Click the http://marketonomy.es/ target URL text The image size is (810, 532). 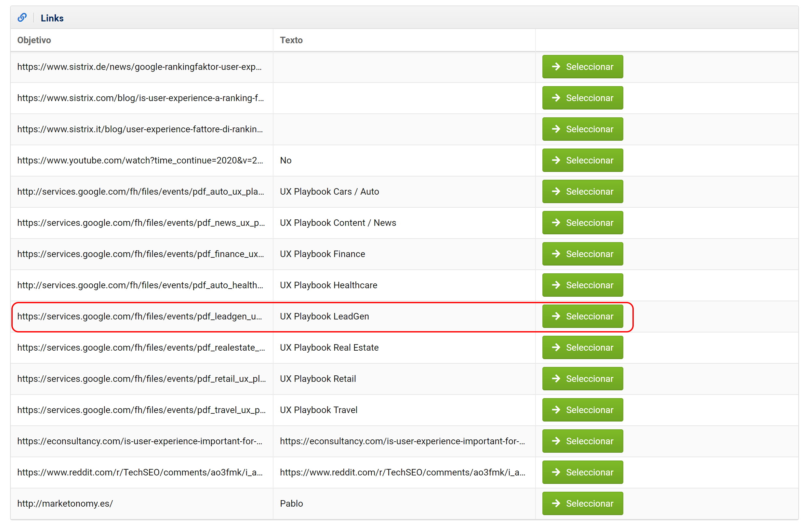click(x=65, y=503)
